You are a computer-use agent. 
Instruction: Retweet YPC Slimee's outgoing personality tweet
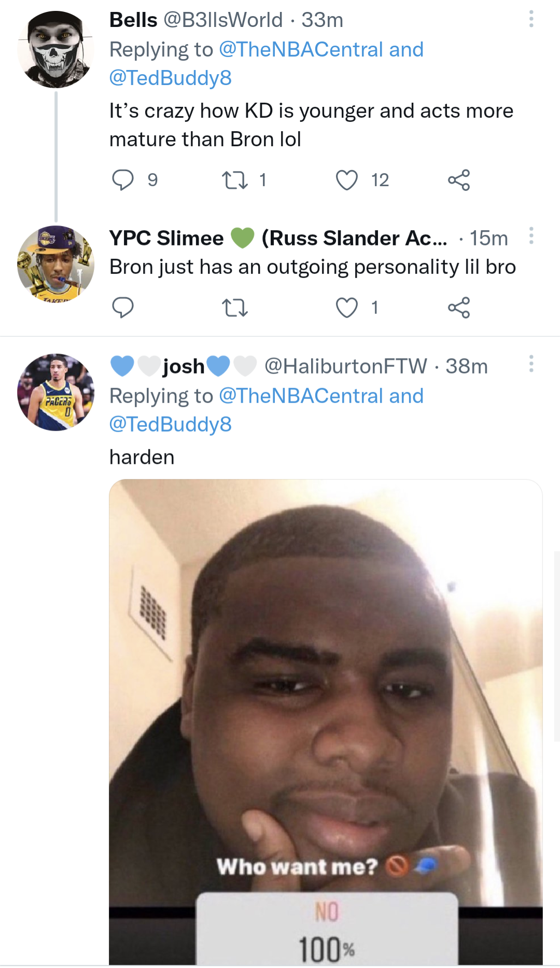tap(234, 308)
